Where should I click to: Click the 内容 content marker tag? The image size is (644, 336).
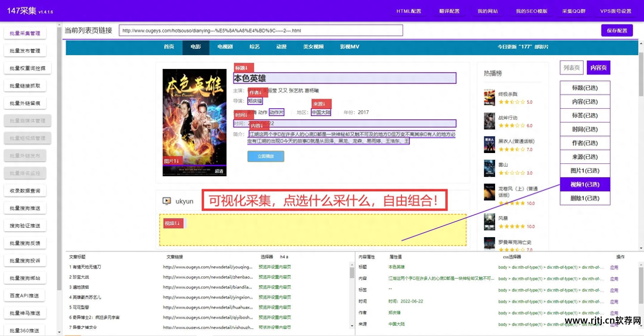[257, 125]
